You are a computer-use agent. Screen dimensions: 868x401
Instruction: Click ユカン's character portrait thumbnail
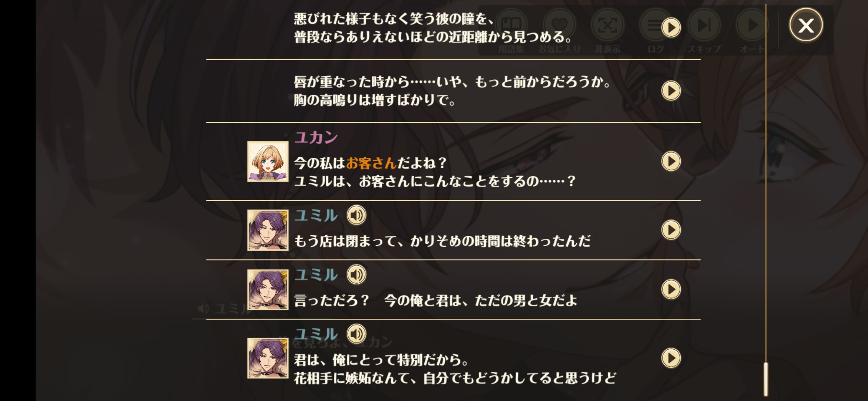[268, 162]
